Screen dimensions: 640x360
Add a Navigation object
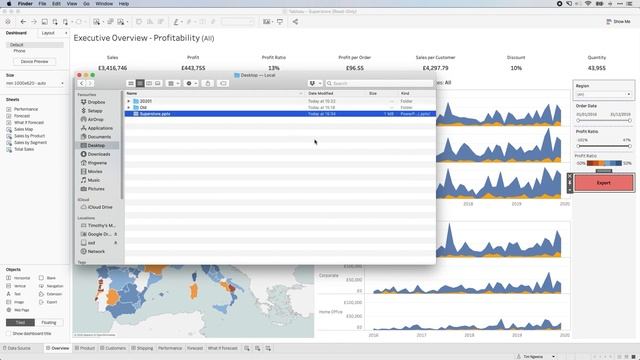pyautogui.click(x=51, y=286)
